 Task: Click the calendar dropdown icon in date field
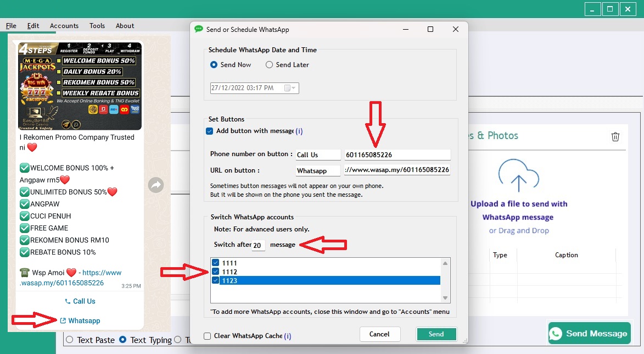(x=290, y=88)
